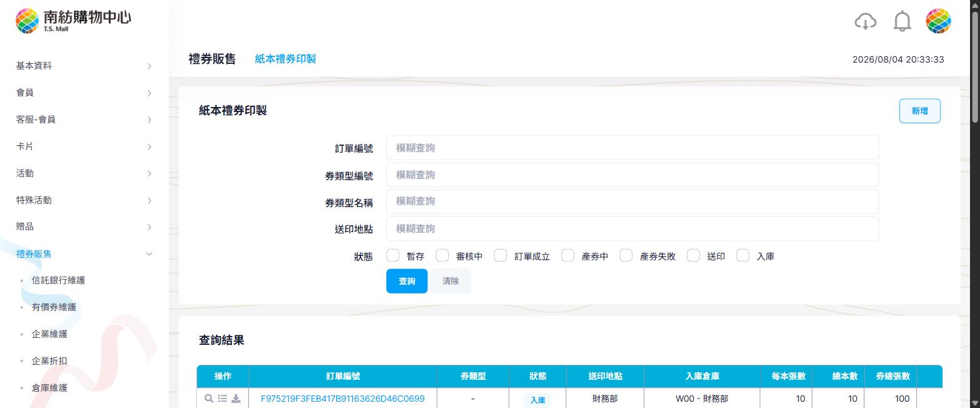Click the 券類型編號 search field
This screenshot has width=980, height=408.
[x=632, y=175]
